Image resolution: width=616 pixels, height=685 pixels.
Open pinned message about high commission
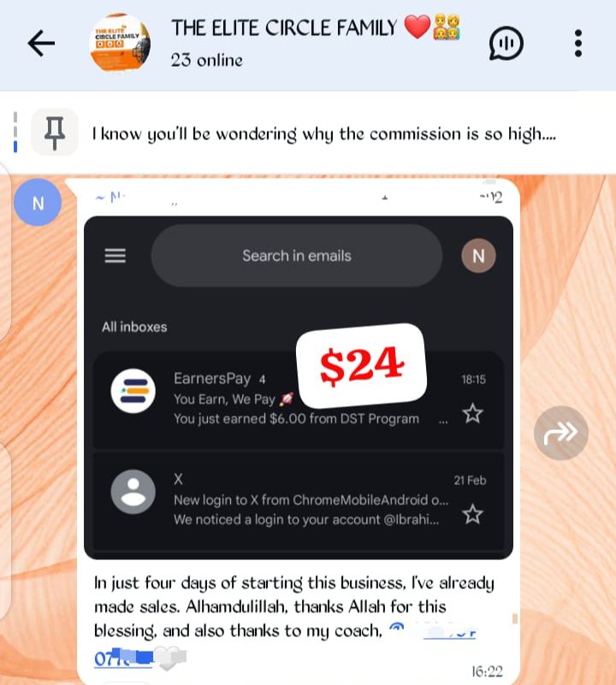point(323,133)
